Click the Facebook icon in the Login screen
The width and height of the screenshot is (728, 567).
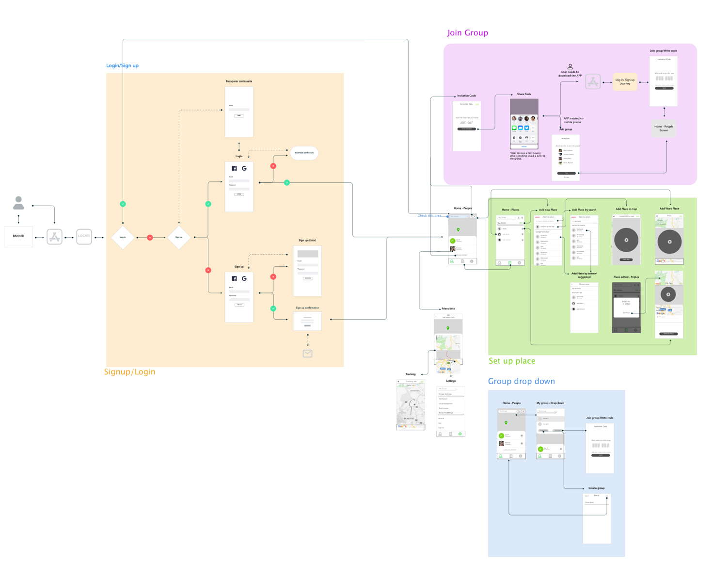(x=234, y=168)
